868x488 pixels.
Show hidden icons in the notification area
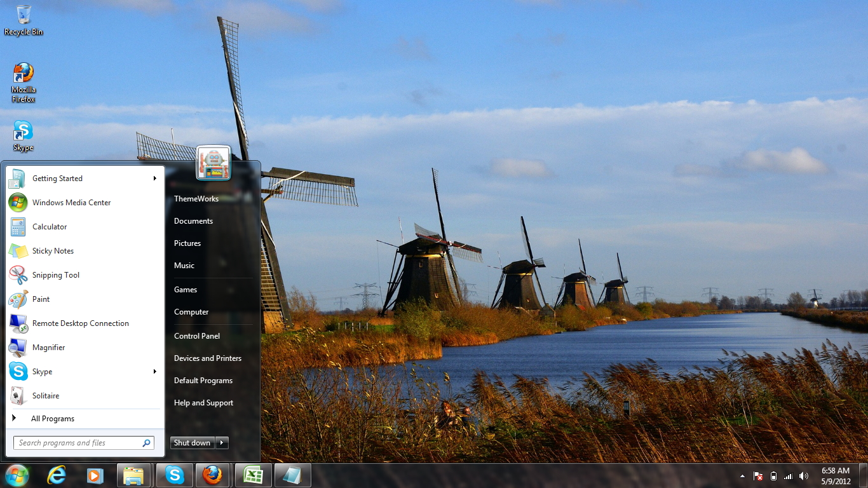742,475
